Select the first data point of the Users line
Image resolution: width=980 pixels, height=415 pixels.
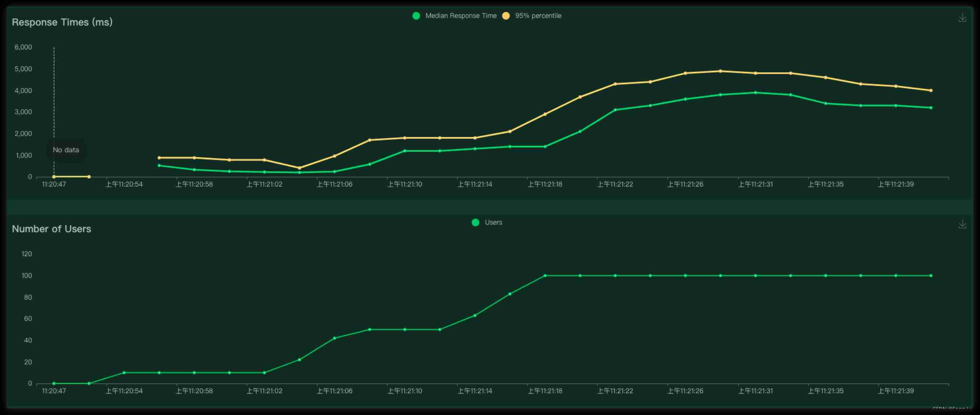[54, 384]
